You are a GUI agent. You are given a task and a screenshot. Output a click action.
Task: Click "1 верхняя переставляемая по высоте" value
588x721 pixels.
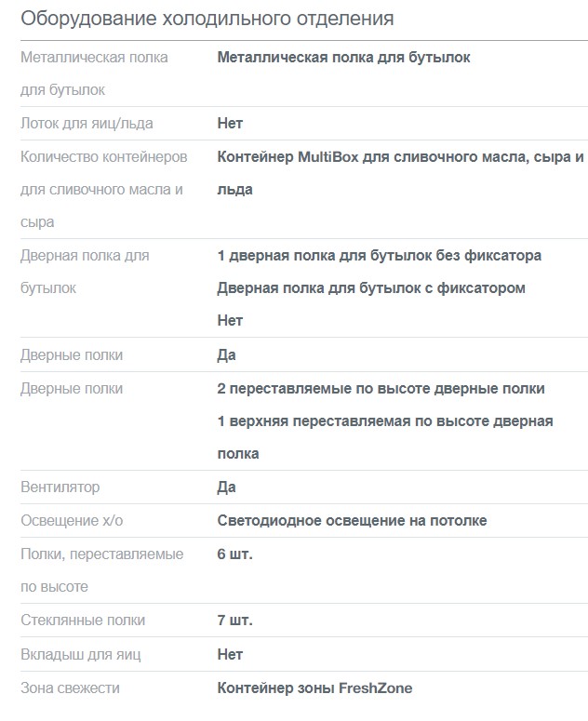pyautogui.click(x=384, y=421)
